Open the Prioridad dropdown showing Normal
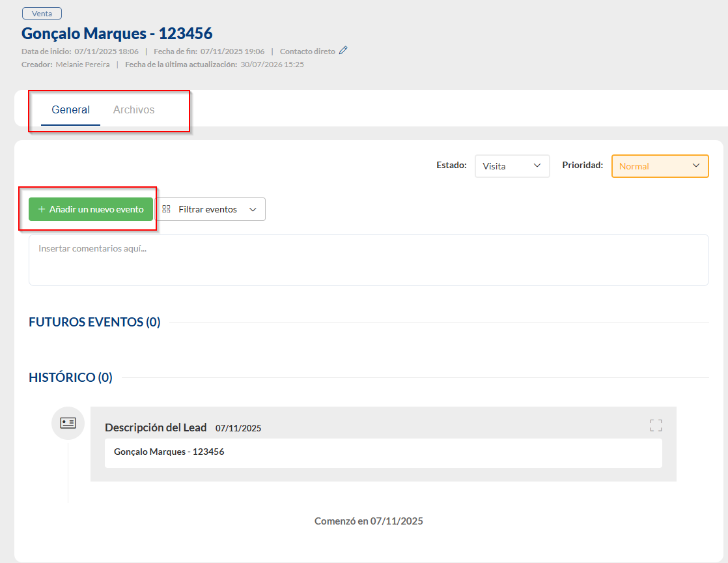Viewport: 728px width, 563px height. 660,166
